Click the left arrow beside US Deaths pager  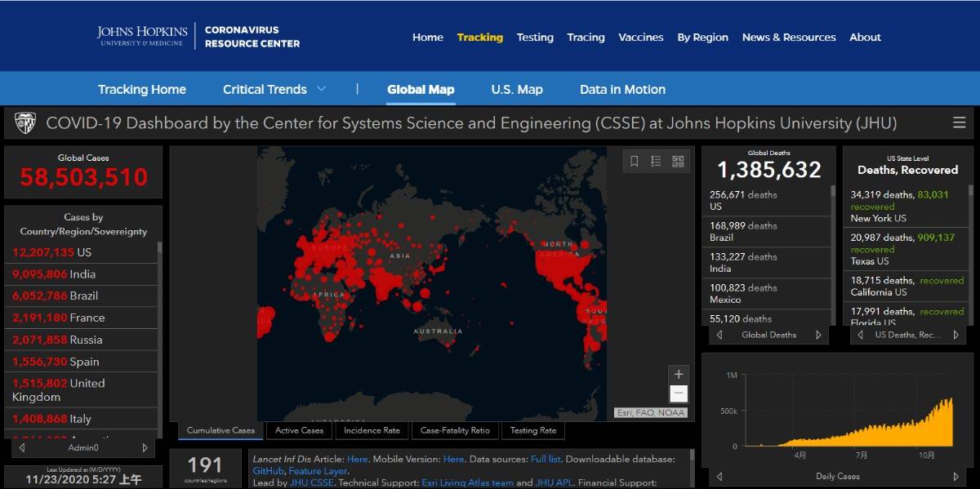pyautogui.click(x=860, y=335)
